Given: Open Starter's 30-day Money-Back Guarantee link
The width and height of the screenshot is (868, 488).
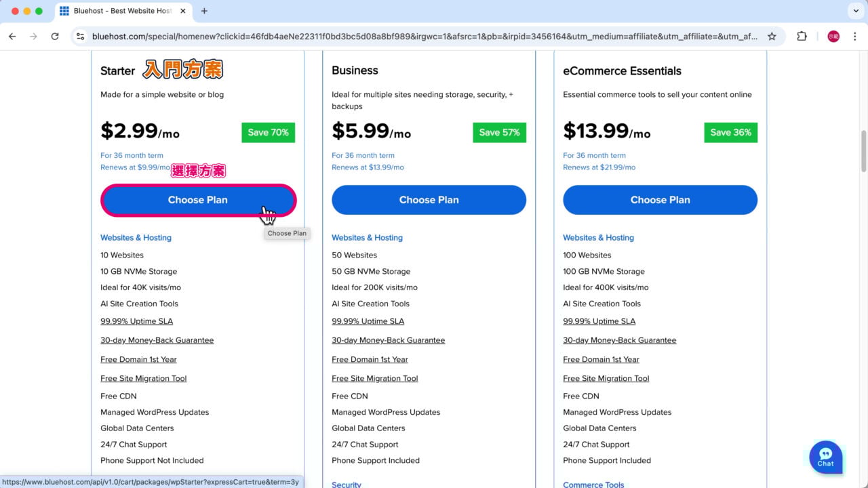Looking at the screenshot, I should (x=157, y=340).
